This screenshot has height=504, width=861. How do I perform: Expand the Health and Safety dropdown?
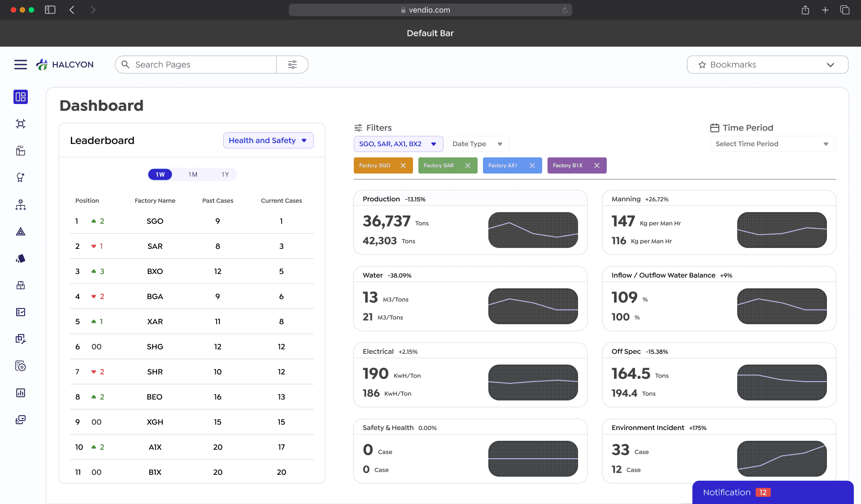tap(268, 140)
